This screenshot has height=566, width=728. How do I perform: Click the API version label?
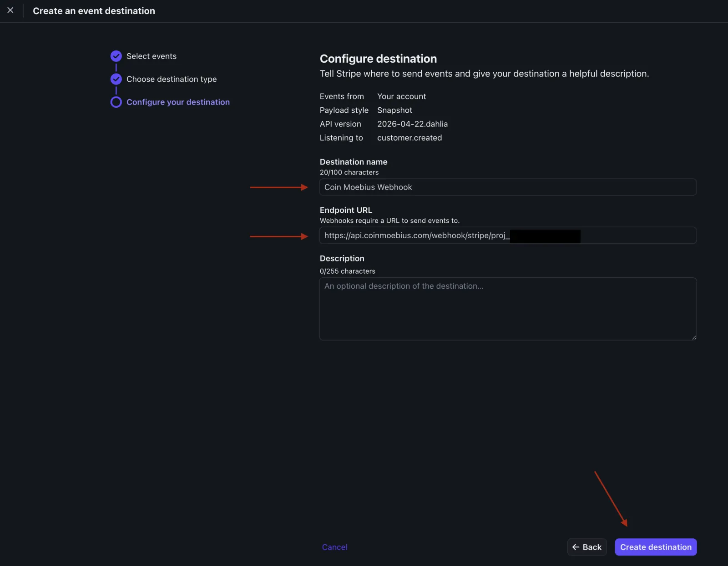340,124
